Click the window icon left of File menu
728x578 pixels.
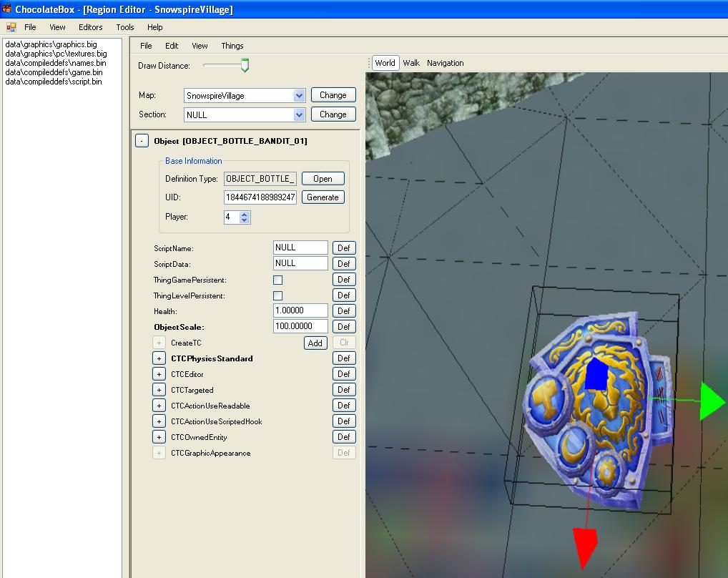point(11,27)
